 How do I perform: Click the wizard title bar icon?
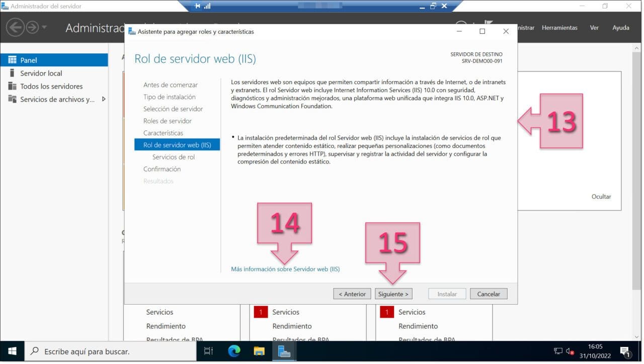point(132,31)
